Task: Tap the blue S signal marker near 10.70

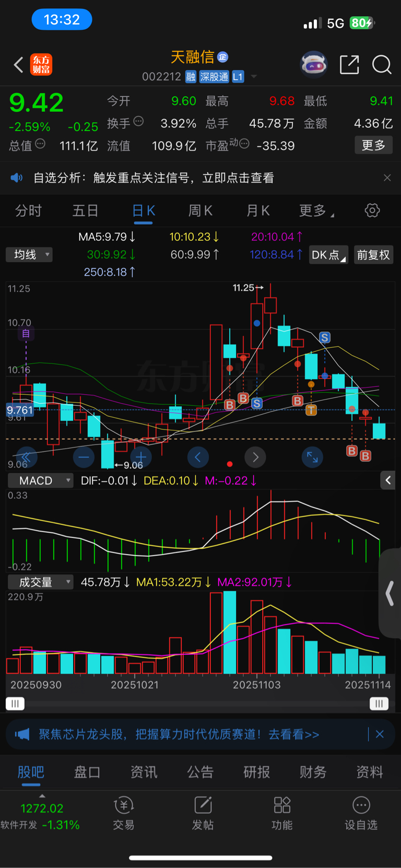Action: (325, 337)
